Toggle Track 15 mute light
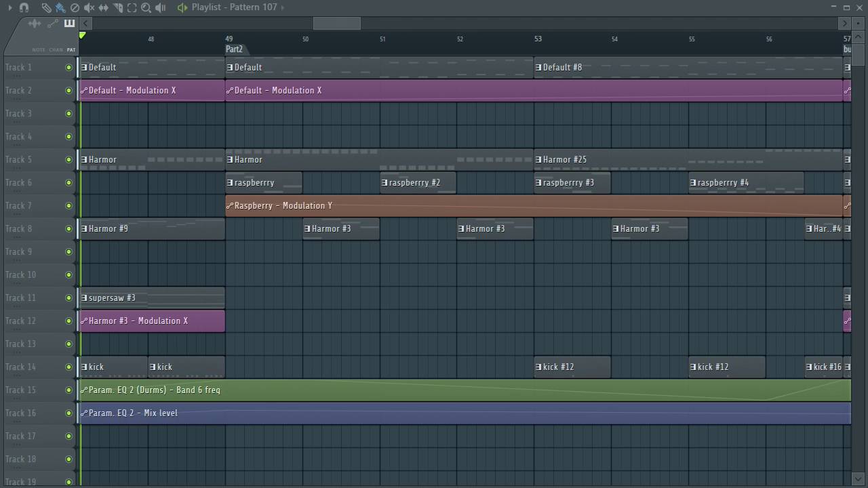 click(x=68, y=390)
